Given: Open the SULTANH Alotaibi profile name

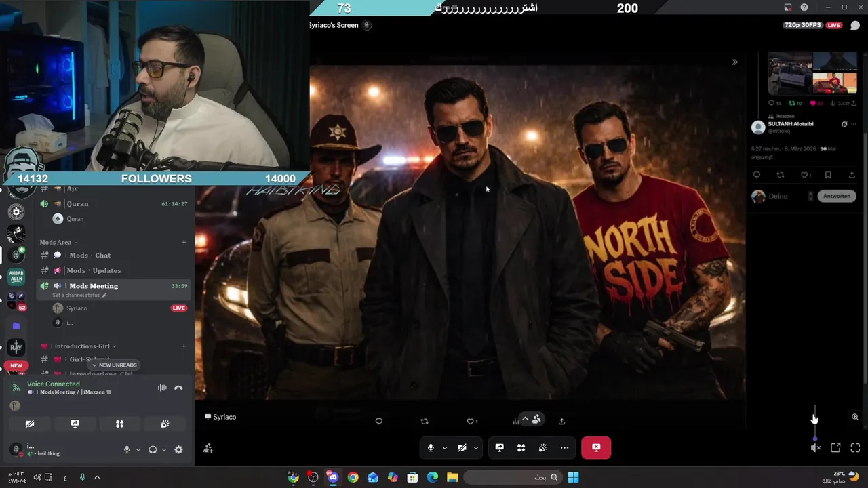Looking at the screenshot, I should [791, 124].
